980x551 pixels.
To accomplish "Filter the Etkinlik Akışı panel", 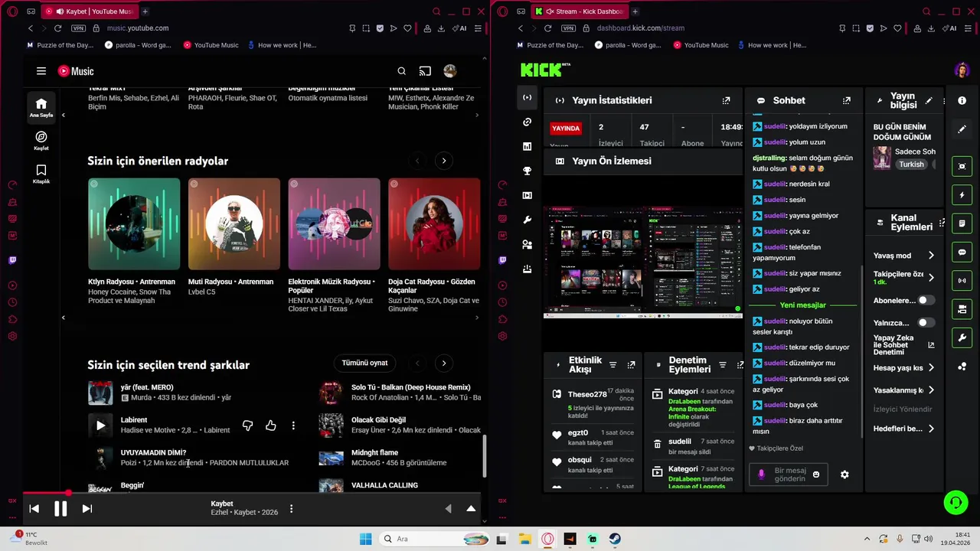I will click(612, 365).
